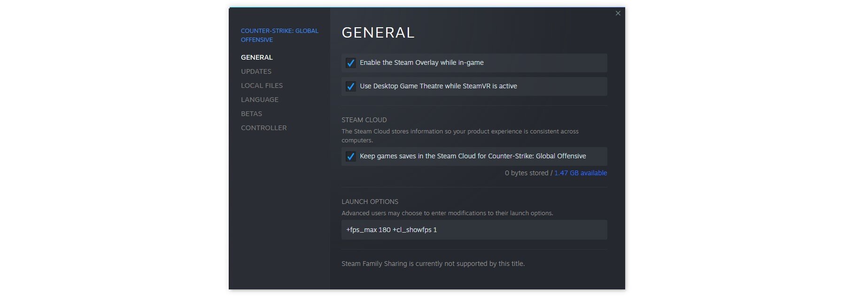
Task: Toggle the Desktop Game Theatre checkbox
Action: coord(350,86)
